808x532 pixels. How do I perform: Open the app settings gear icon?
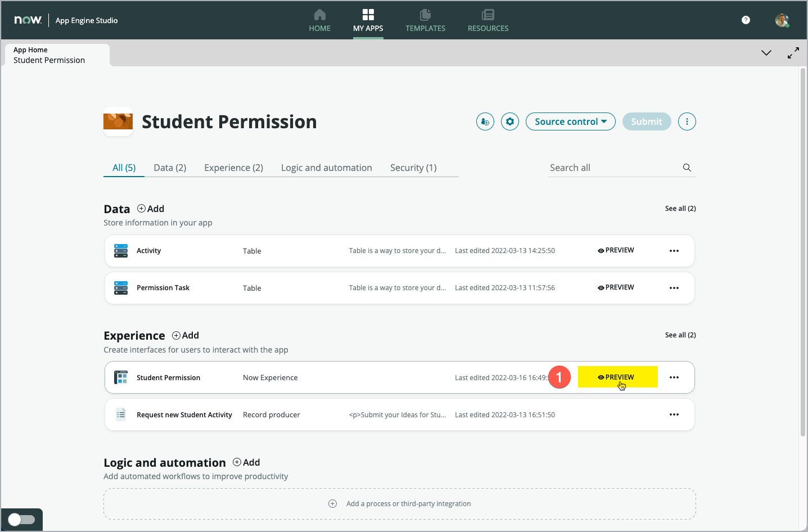coord(510,121)
